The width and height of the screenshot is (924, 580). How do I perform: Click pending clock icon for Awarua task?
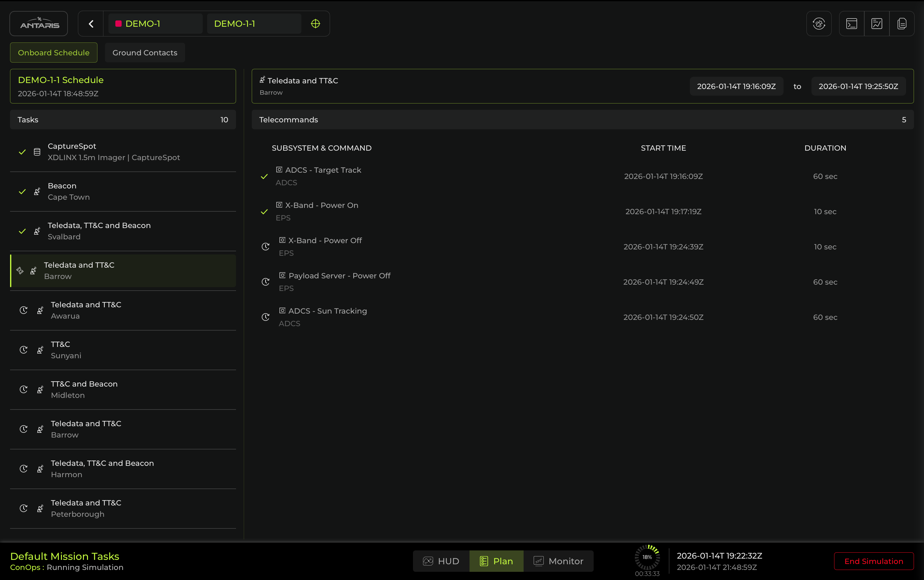[x=23, y=310]
